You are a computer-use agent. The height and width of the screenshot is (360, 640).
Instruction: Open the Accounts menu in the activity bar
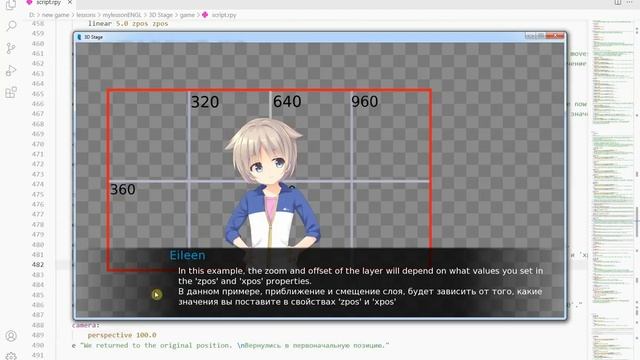[11, 336]
